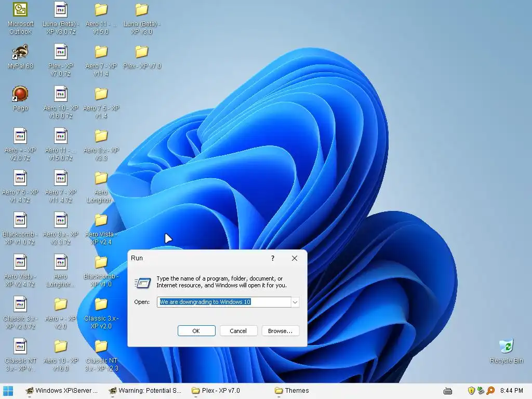Screen dimensions: 532x399
Task: Click the 8:44 PM taskbar clock
Action: point(511,391)
